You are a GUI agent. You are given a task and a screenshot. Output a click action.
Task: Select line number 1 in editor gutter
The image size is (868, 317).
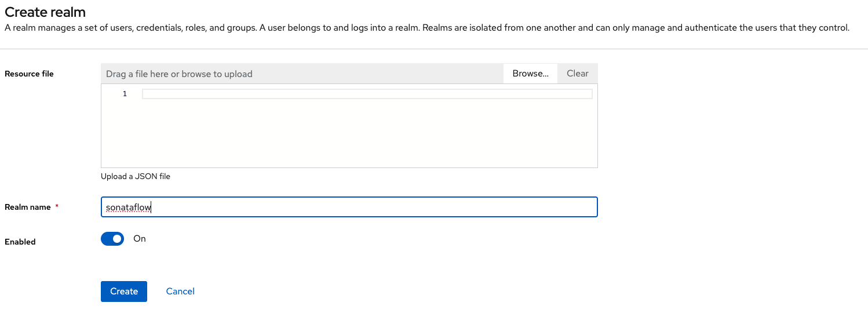pyautogui.click(x=125, y=94)
